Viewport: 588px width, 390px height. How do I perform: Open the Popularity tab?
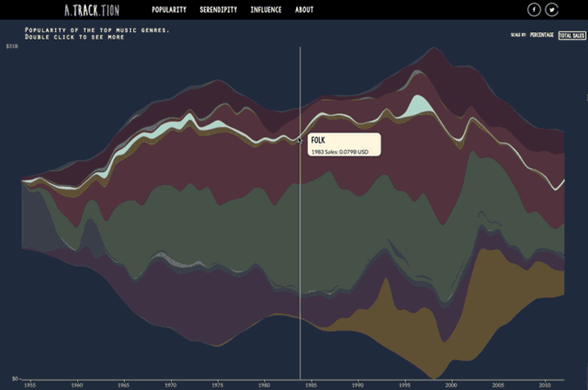click(x=169, y=10)
